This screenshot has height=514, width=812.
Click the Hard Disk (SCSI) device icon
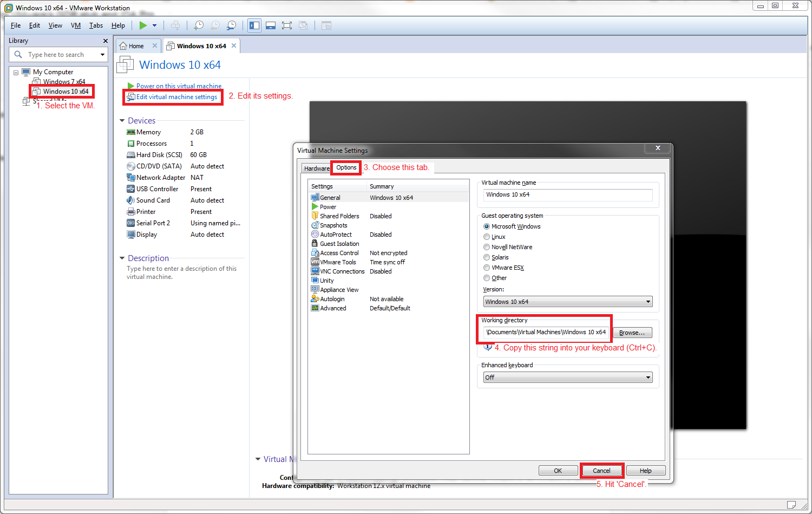pos(130,155)
